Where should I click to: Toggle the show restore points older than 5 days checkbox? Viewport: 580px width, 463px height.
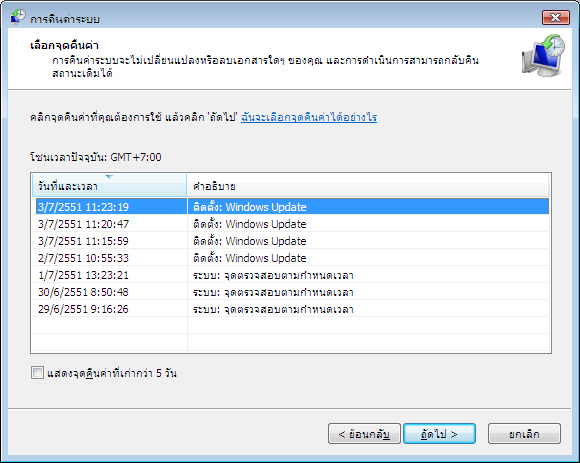[37, 373]
